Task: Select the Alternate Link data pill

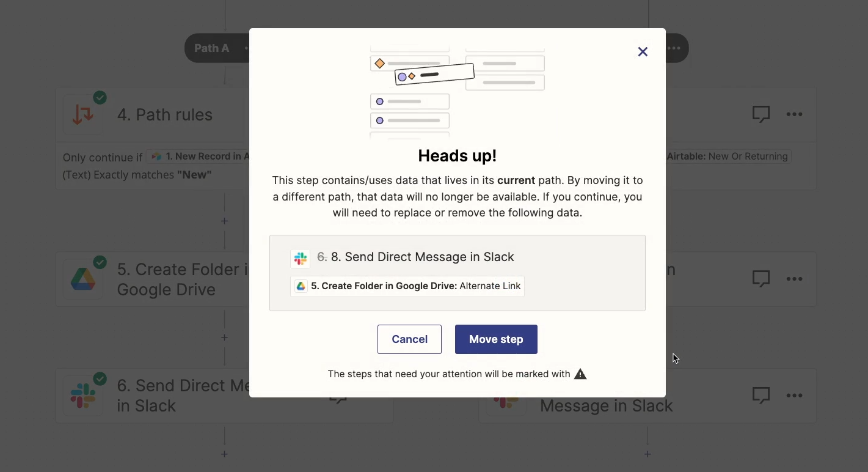Action: [407, 286]
